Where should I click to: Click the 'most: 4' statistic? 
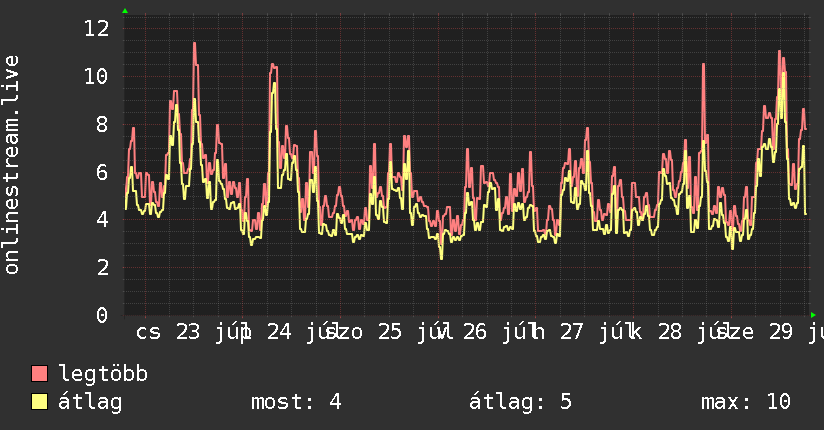(296, 402)
